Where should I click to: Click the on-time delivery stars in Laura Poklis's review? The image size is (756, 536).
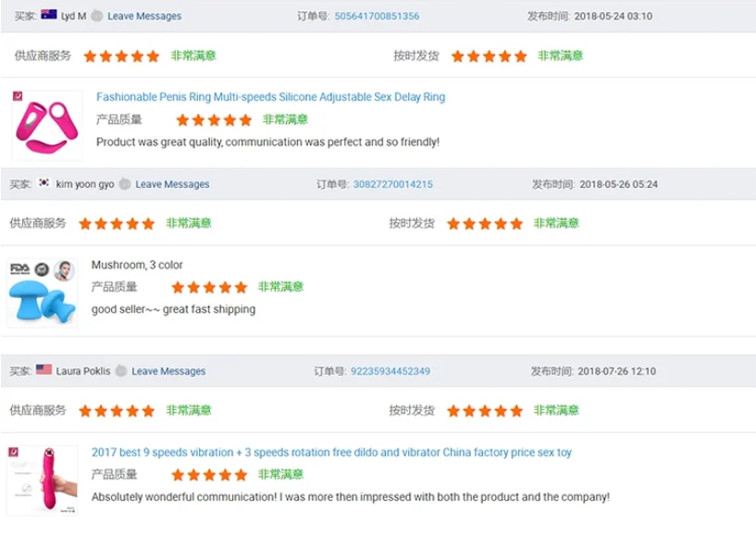484,411
